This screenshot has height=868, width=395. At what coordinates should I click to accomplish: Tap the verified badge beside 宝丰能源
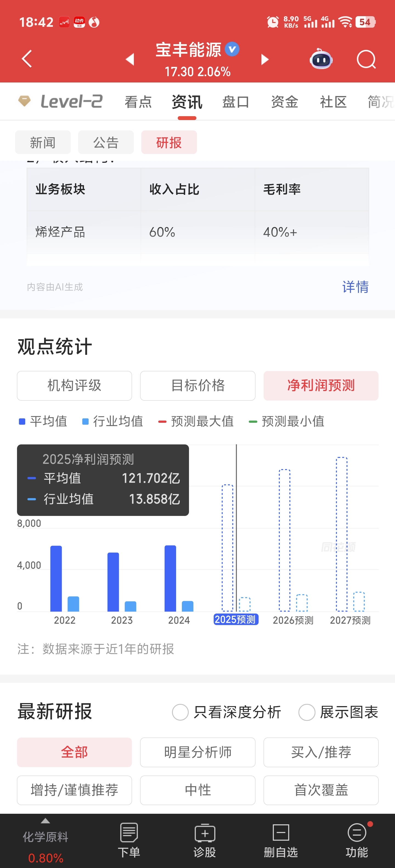click(x=232, y=49)
